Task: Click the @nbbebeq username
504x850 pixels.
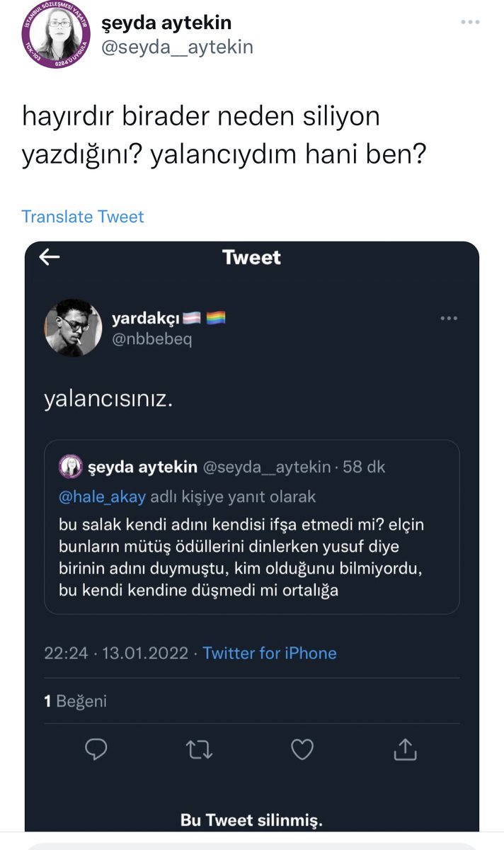Action: click(x=151, y=339)
